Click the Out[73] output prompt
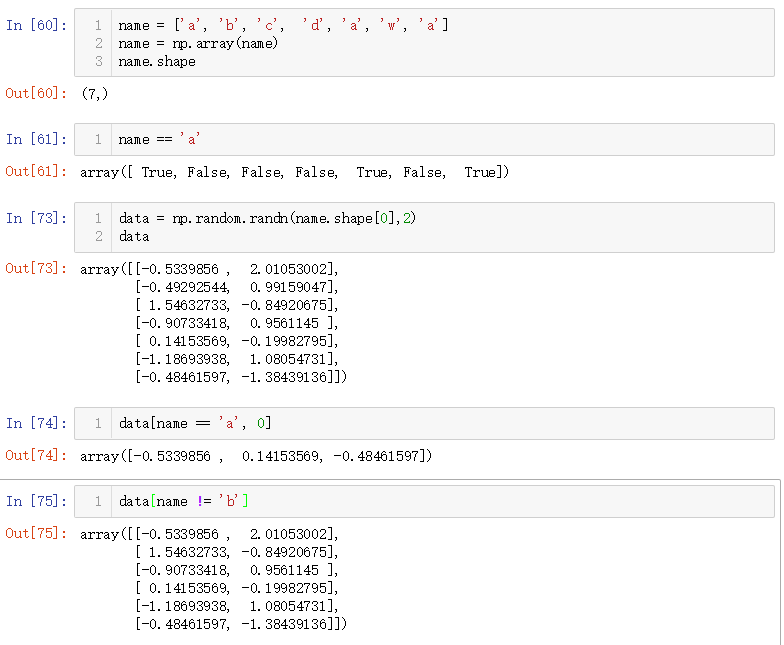Image resolution: width=784 pixels, height=645 pixels. coord(37,268)
